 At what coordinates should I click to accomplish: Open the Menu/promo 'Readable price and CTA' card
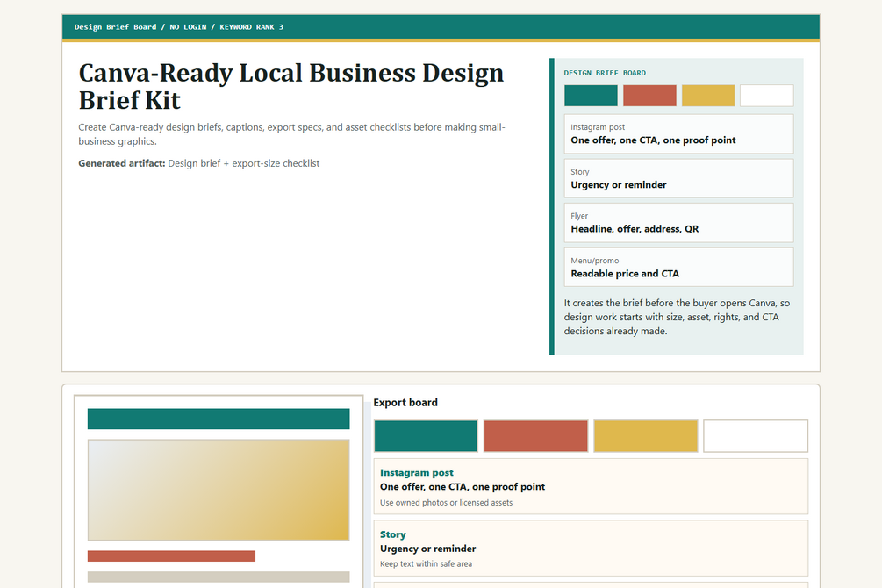click(x=679, y=268)
